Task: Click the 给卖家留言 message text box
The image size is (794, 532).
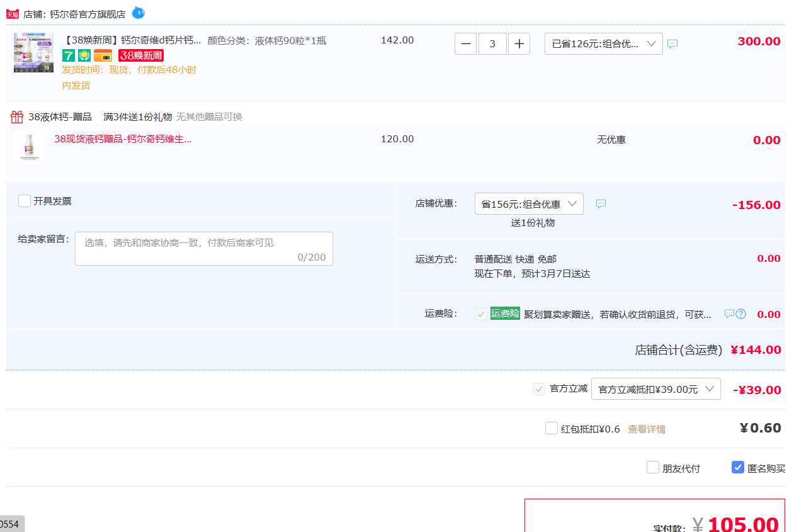Action: [204, 249]
